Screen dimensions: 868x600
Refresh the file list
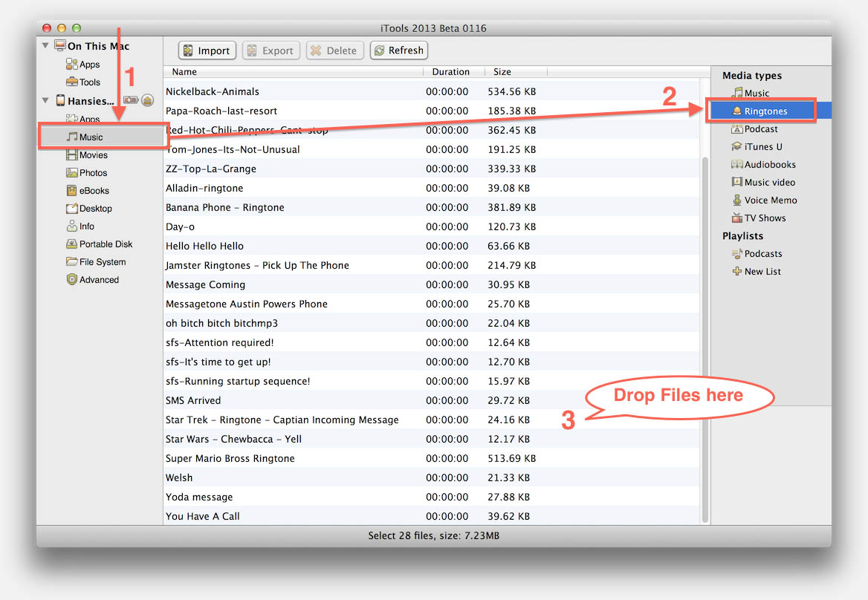398,50
